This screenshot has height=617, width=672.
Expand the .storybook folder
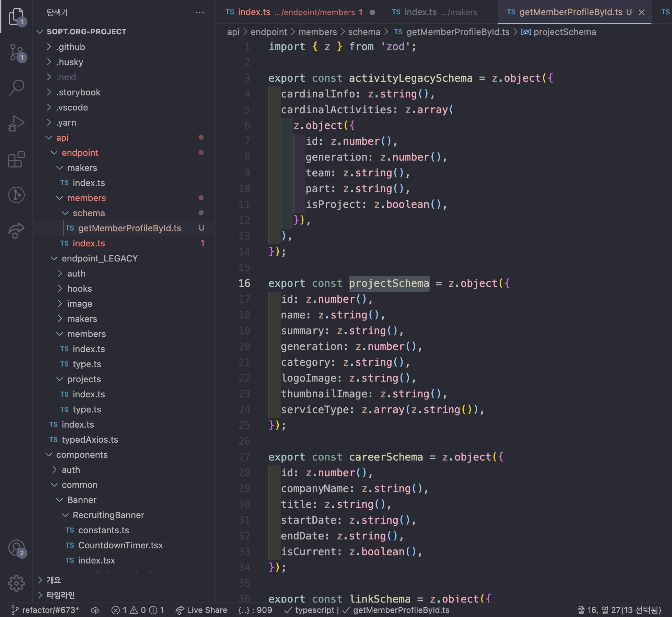(78, 92)
